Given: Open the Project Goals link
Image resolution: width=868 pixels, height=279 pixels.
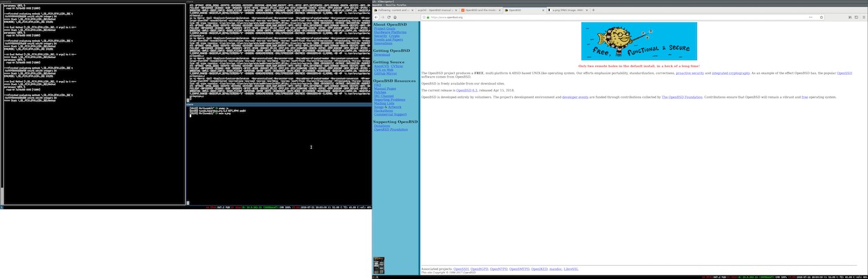Looking at the screenshot, I should 385,28.
